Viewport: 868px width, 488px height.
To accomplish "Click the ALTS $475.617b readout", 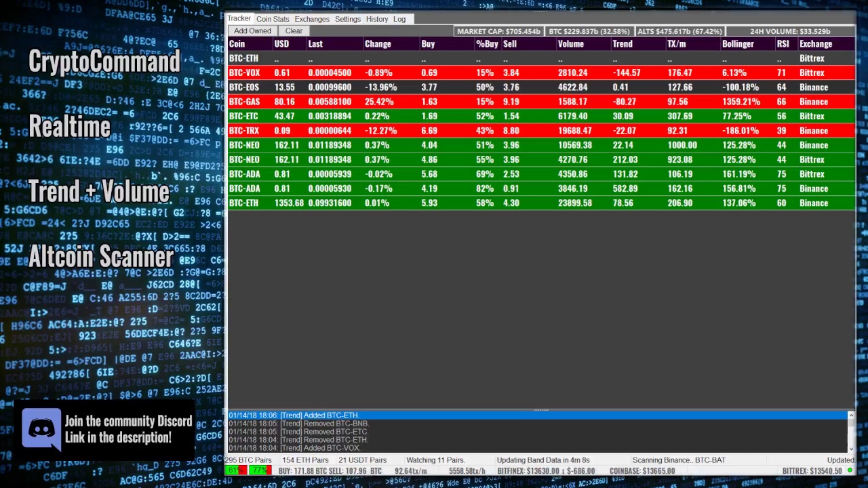I will [679, 31].
